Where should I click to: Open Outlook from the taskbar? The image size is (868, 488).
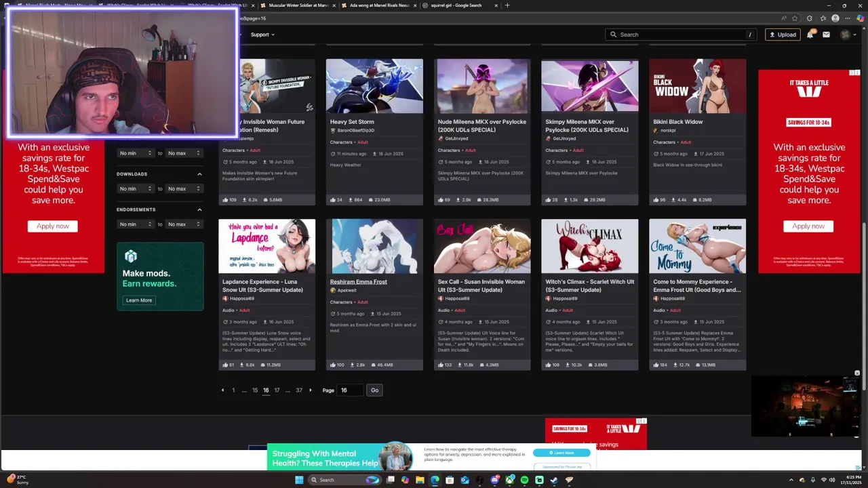pos(465,480)
